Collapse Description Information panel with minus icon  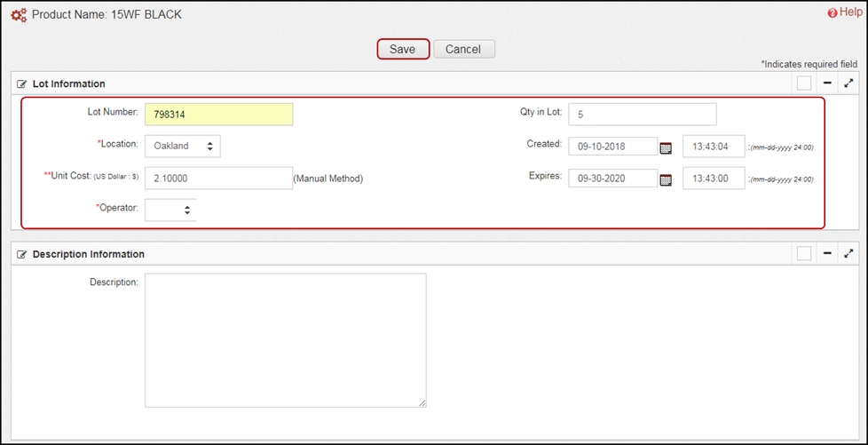click(827, 253)
